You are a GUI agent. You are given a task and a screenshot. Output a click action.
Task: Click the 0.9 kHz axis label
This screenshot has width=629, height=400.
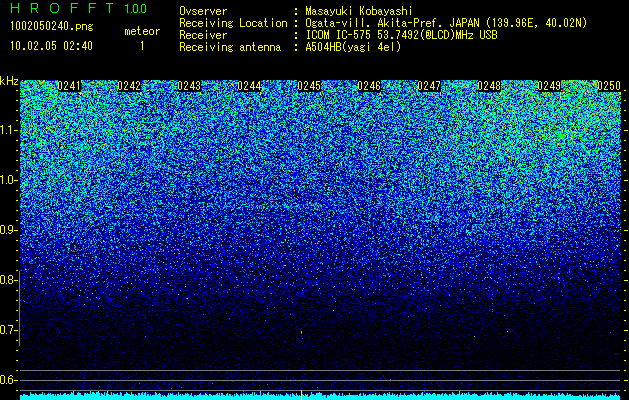[x=7, y=230]
